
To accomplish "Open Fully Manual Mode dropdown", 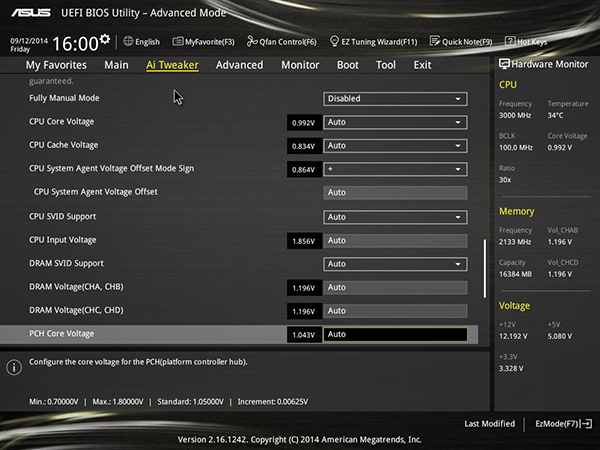I will coord(395,99).
